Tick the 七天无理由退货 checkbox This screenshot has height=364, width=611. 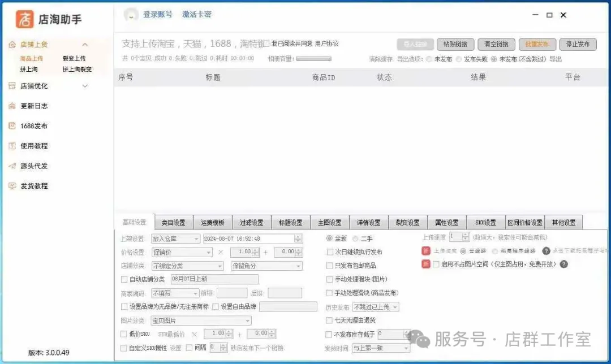[329, 320]
